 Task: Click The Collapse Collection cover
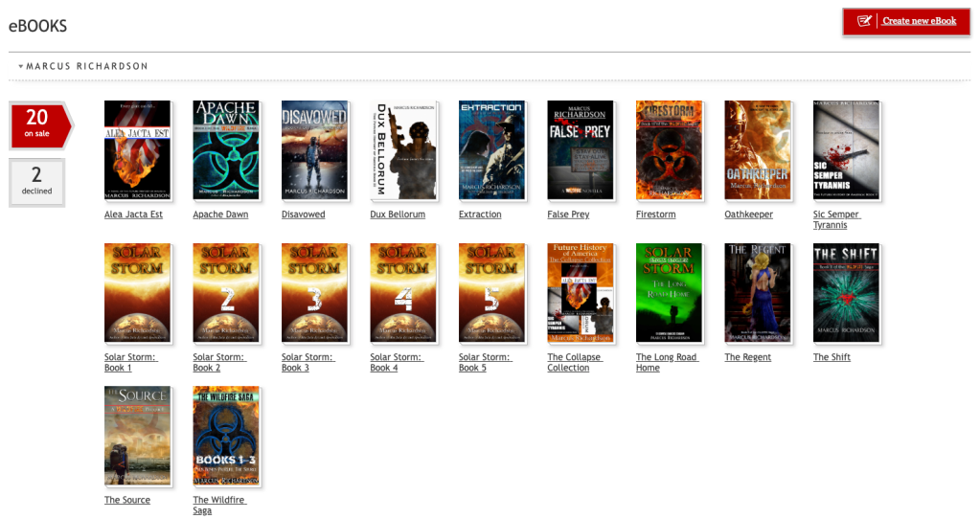pos(580,292)
